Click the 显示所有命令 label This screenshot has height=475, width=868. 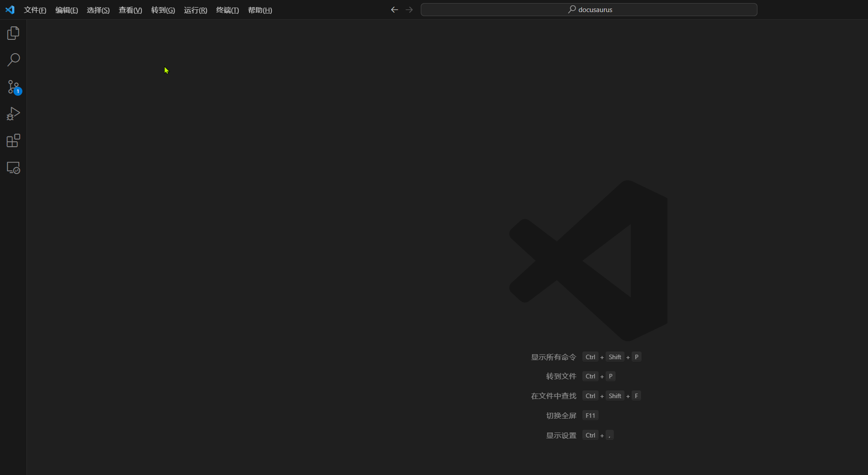point(553,357)
